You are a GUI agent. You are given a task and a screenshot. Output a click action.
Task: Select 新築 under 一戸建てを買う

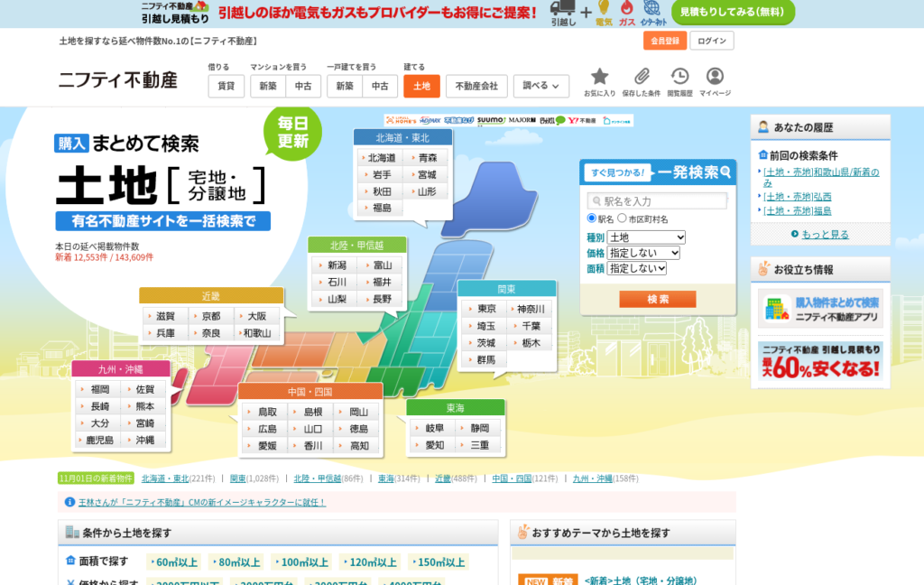click(345, 86)
